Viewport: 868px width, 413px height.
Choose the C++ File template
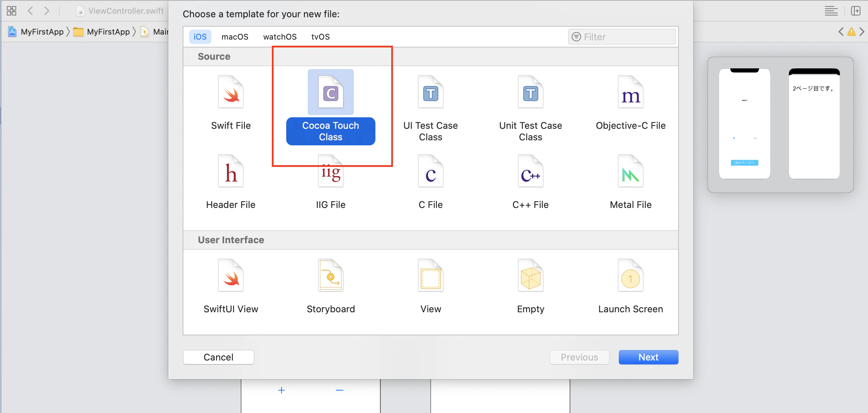[530, 182]
